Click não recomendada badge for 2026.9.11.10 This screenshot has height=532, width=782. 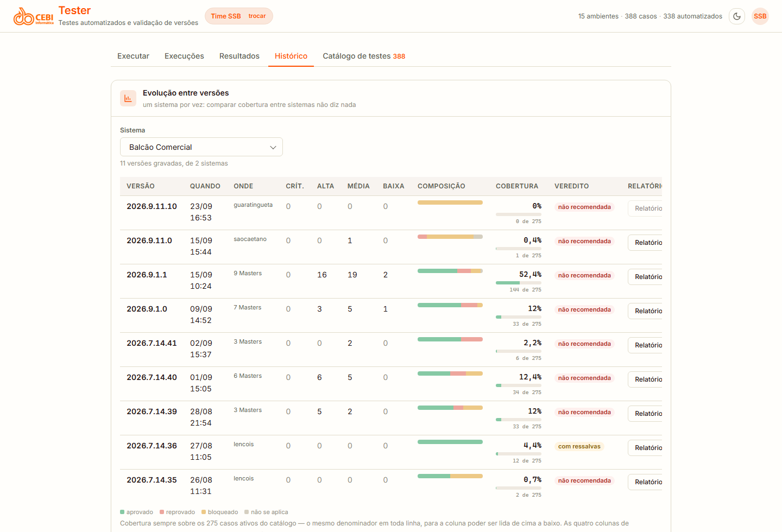tap(584, 207)
